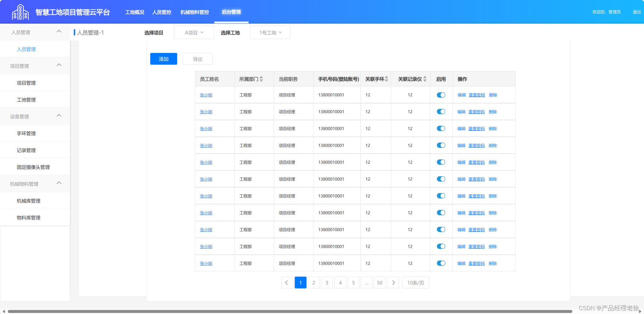Sort by the 关联记录仪 column sort arrows
Viewport: 644px width, 314px height.
point(425,79)
